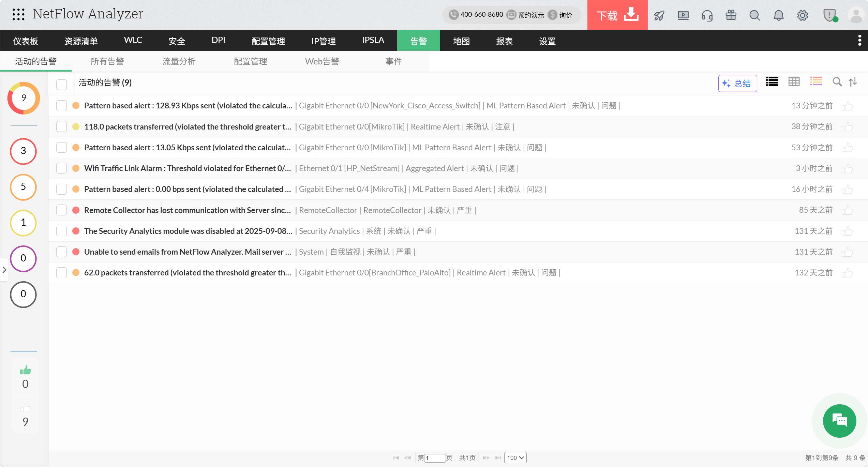The image size is (868, 467).
Task: Open the settings gear icon
Action: pos(802,15)
